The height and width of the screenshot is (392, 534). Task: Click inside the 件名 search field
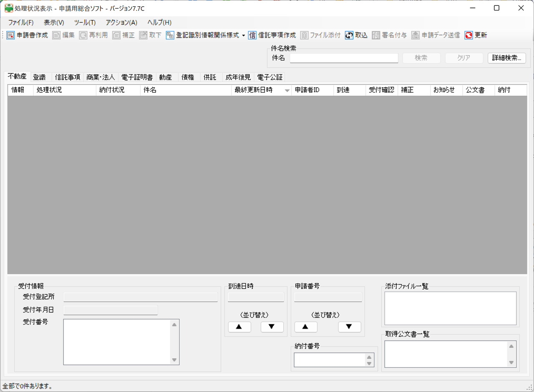click(344, 58)
